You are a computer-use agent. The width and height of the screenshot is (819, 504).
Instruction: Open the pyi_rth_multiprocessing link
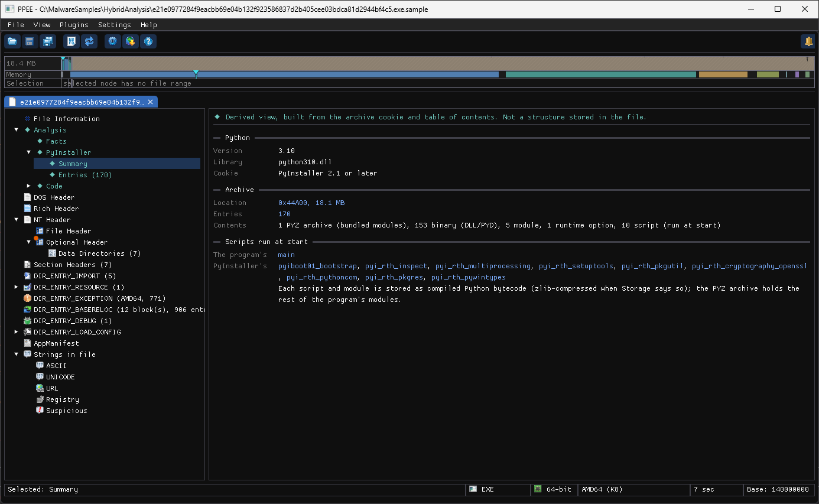(483, 266)
